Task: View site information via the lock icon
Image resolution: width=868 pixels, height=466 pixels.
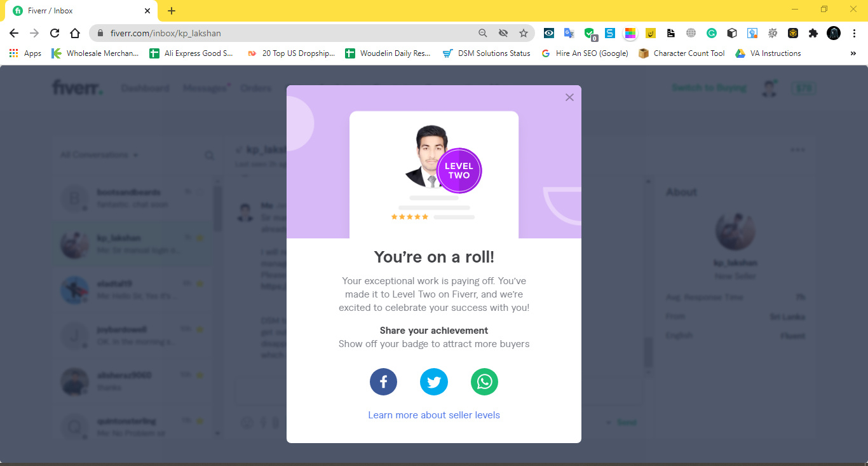Action: 100,33
